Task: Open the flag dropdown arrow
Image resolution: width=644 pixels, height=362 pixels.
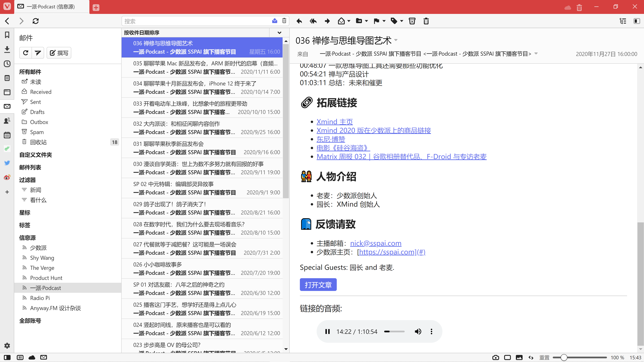Action: (x=384, y=21)
